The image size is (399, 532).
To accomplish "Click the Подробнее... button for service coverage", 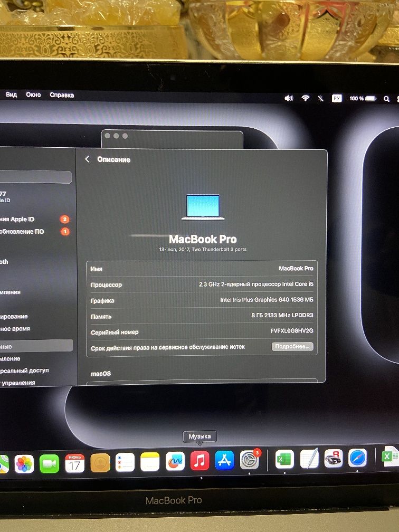I will coord(292,346).
